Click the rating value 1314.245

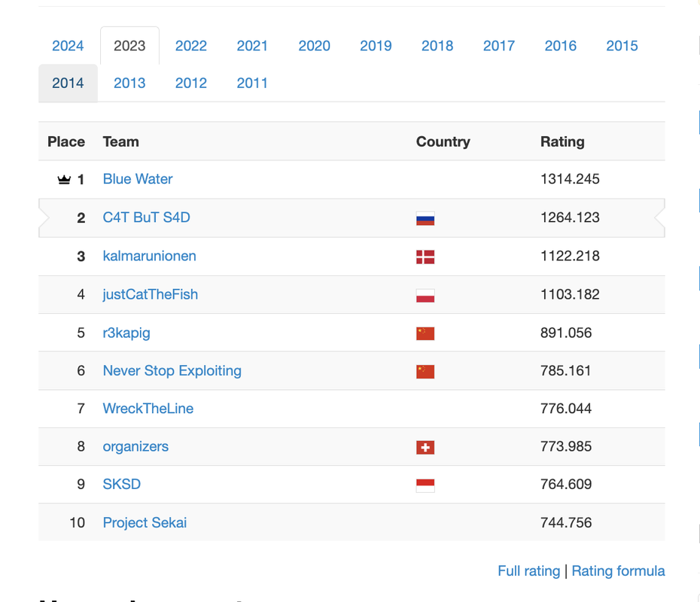click(x=570, y=179)
